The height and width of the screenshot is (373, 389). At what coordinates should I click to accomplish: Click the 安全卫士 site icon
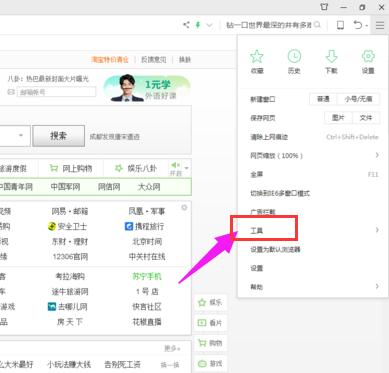tap(52, 227)
